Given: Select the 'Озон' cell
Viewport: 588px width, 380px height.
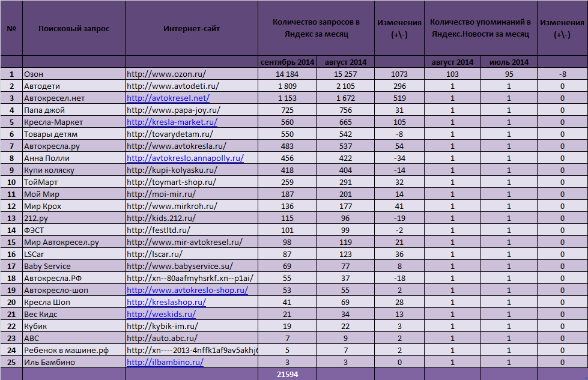Looking at the screenshot, I should click(74, 74).
